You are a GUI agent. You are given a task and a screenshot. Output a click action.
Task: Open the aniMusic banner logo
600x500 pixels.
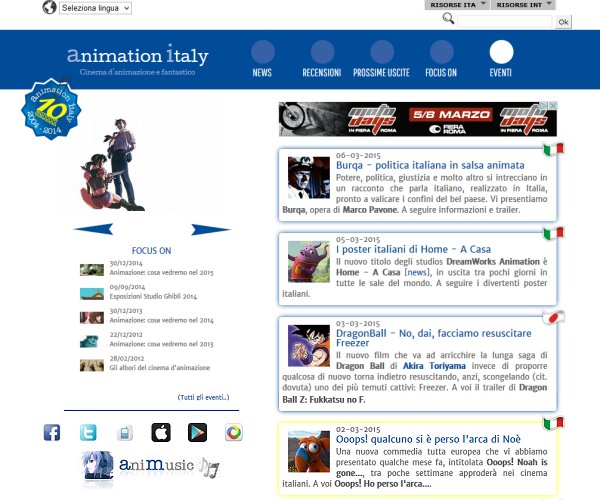150,466
